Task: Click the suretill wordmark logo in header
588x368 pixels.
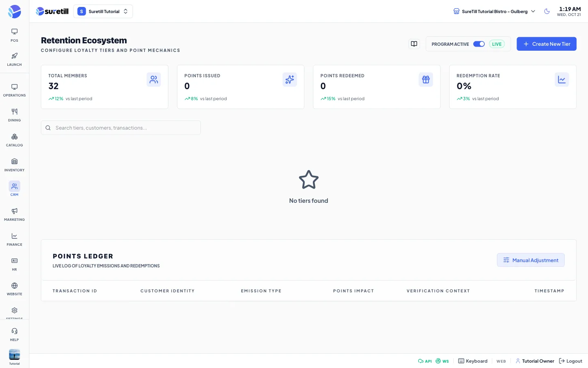Action: tap(52, 11)
